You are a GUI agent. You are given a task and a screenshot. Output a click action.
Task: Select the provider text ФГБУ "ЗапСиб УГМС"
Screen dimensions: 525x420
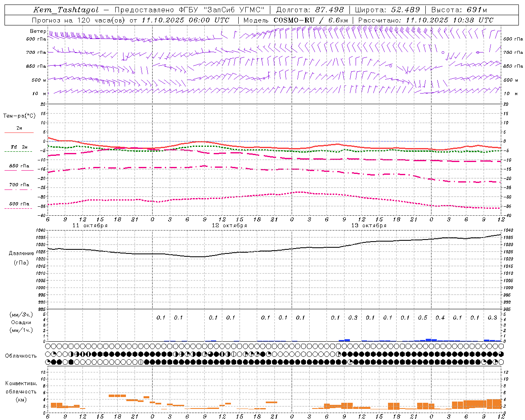click(x=222, y=10)
